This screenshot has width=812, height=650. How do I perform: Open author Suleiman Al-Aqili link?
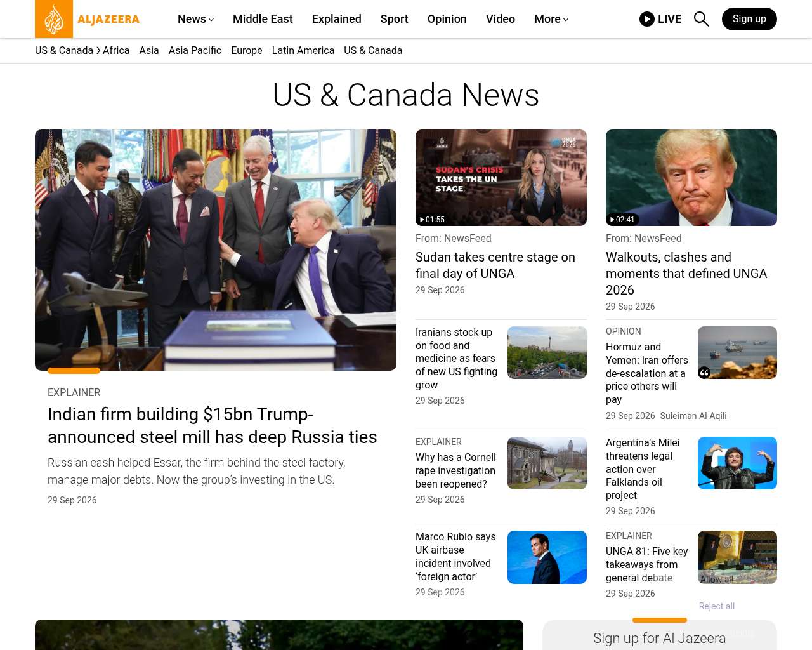[x=693, y=416]
